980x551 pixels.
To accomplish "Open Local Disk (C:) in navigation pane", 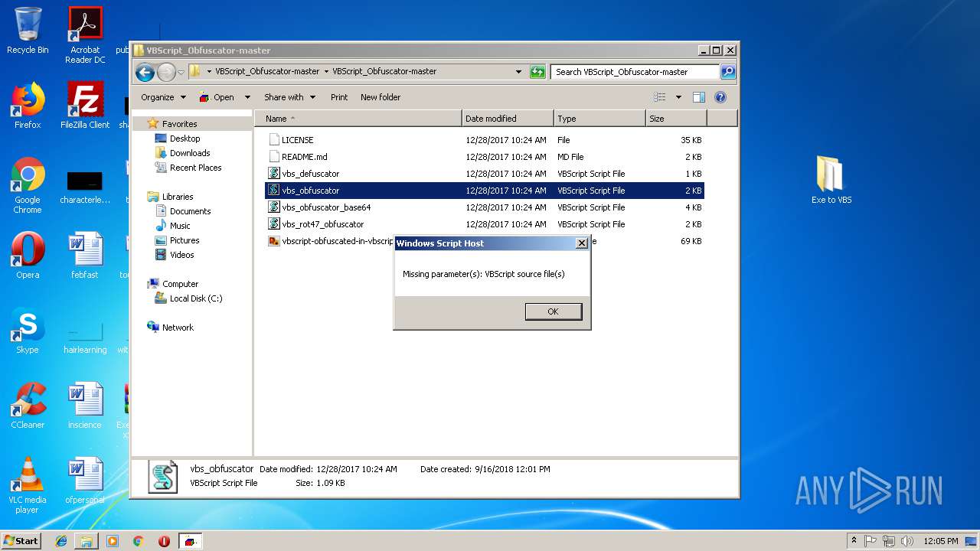I will point(196,298).
